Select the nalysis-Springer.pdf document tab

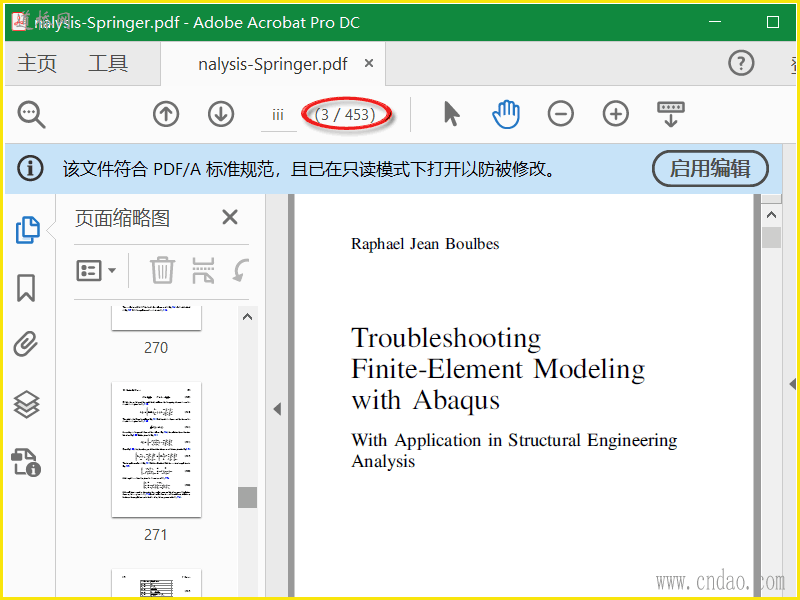point(273,64)
